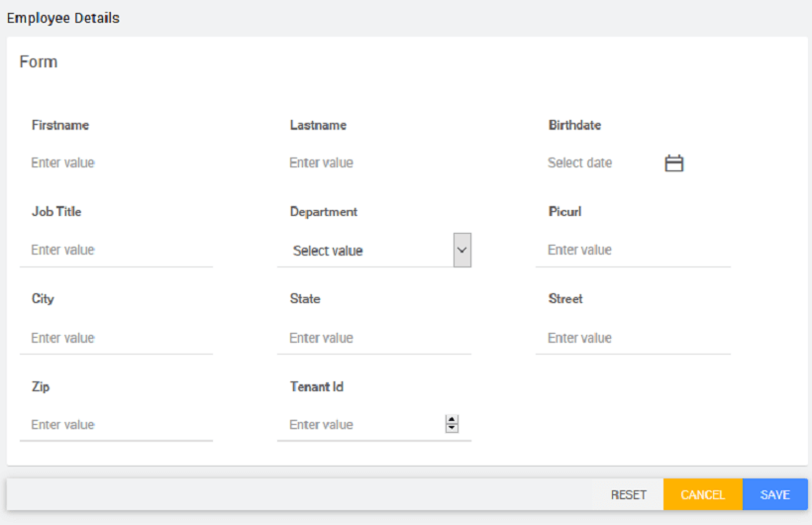
Task: Select the Job Title text field
Action: [x=116, y=250]
